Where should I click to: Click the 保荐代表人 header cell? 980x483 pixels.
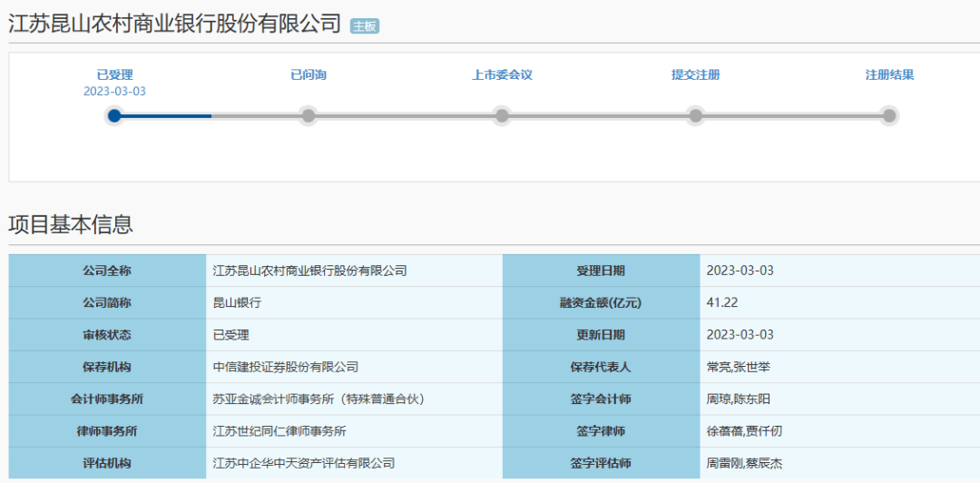pyautogui.click(x=601, y=367)
